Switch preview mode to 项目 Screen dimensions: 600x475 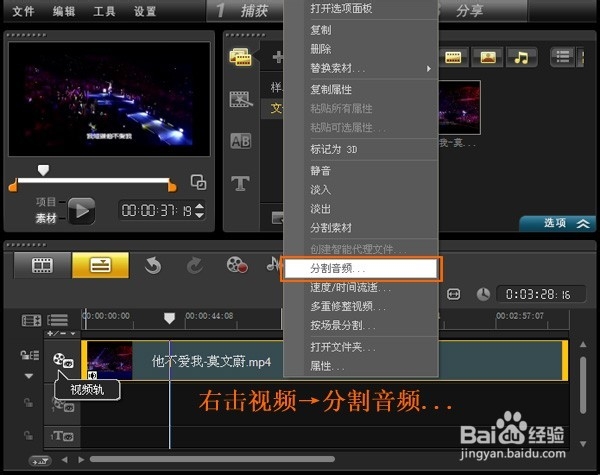click(x=46, y=202)
